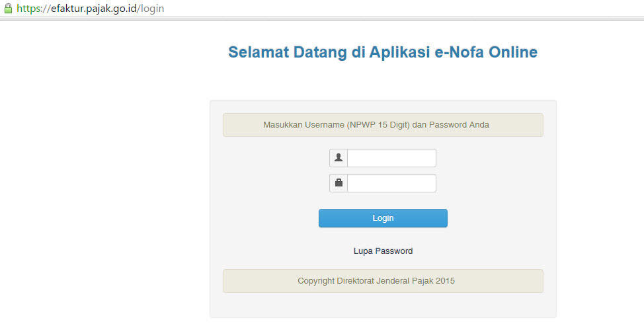Image resolution: width=644 pixels, height=324 pixels.
Task: Click the user silhouette icon
Action: pos(339,157)
